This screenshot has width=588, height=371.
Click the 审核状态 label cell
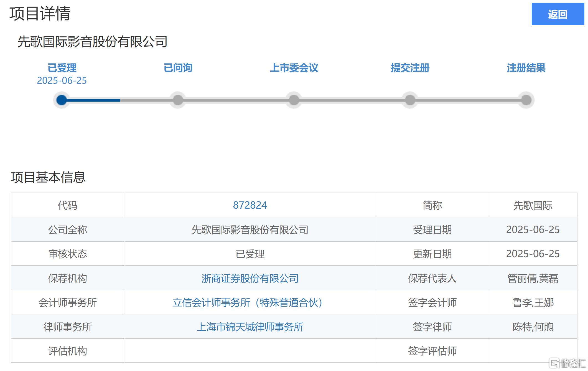[x=67, y=254]
